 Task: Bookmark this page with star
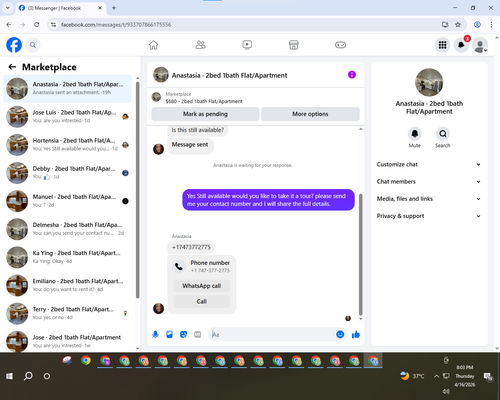[x=458, y=25]
